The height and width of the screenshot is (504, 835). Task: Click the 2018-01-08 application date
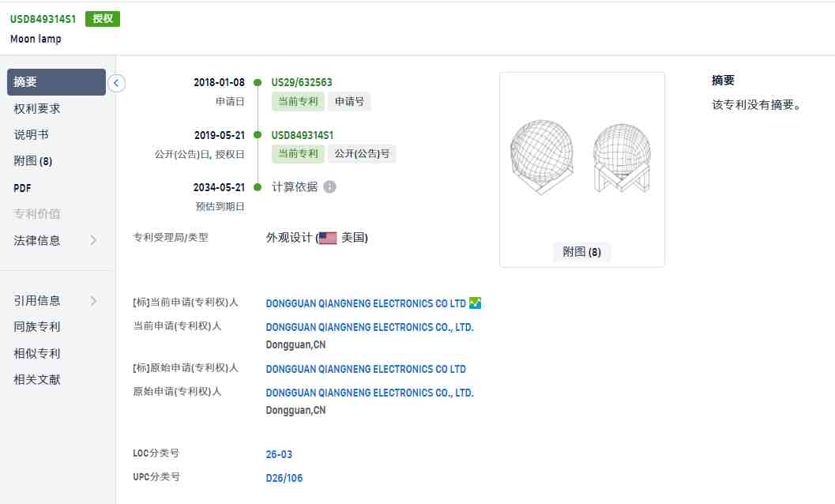tap(219, 83)
